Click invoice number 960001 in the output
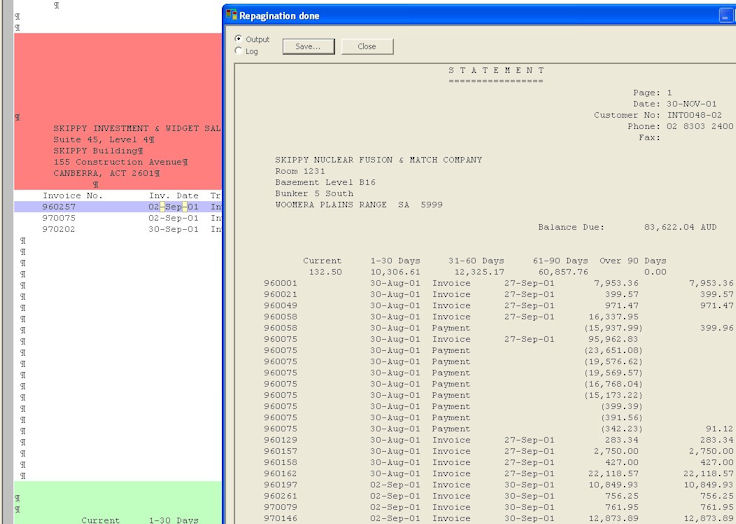This screenshot has height=524, width=736. [280, 283]
